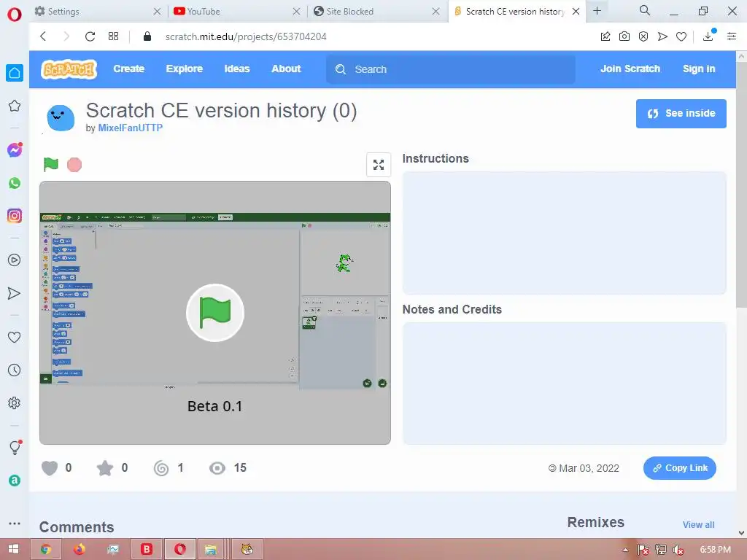Click Sign in link
The height and width of the screenshot is (560, 747).
tap(699, 69)
